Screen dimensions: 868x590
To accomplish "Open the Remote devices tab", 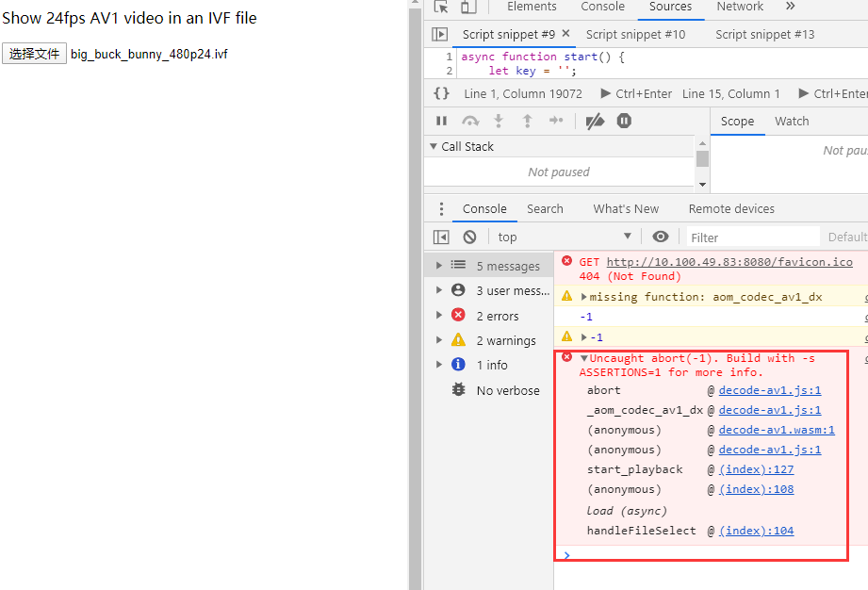I will 731,208.
